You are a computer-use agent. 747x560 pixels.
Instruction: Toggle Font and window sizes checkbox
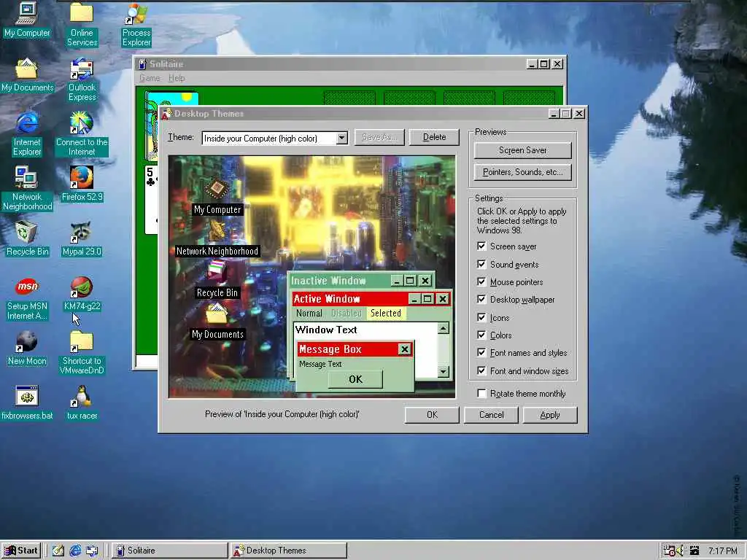481,371
